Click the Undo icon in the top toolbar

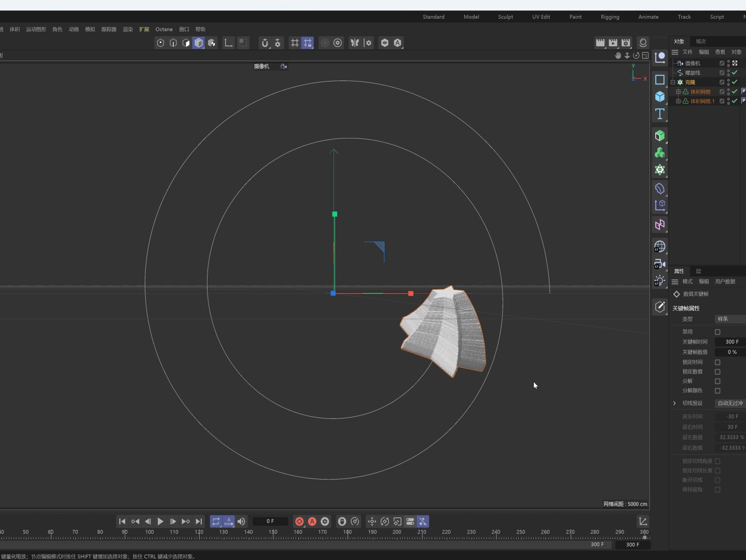point(635,56)
